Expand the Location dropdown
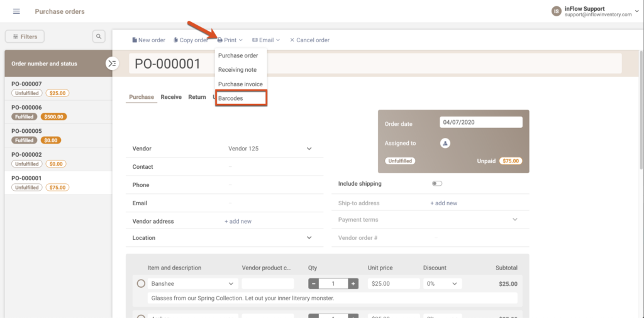Image resolution: width=644 pixels, height=318 pixels. [x=309, y=238]
